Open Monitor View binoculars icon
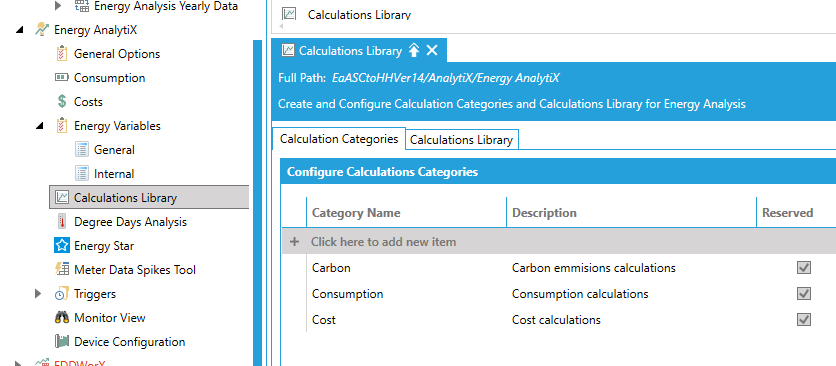Image resolution: width=836 pixels, height=366 pixels. (x=62, y=317)
